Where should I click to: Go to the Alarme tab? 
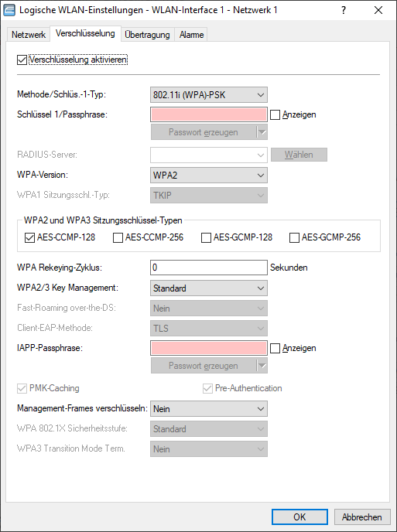[192, 35]
